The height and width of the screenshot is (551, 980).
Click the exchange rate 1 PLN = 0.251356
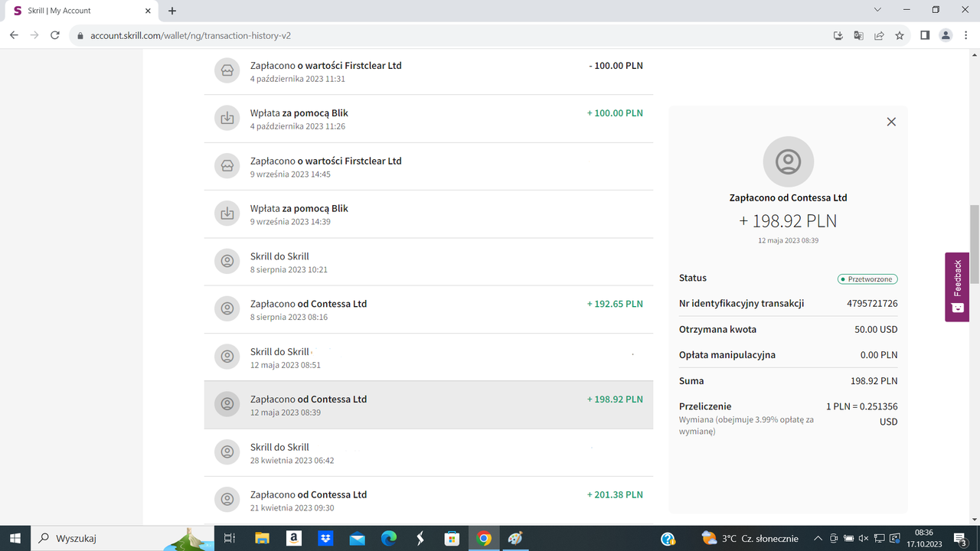(861, 414)
